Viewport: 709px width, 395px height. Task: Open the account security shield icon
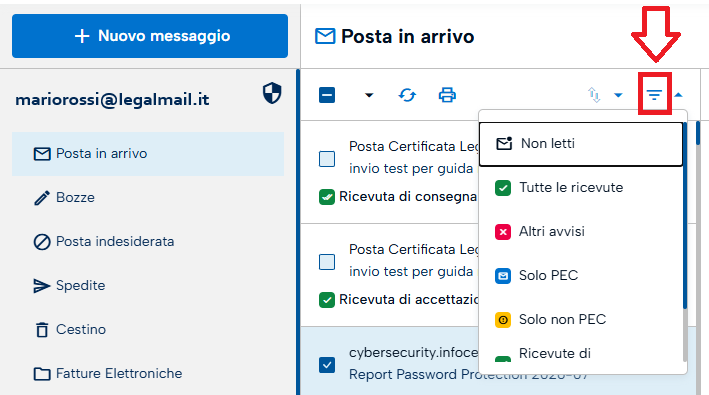tap(272, 93)
